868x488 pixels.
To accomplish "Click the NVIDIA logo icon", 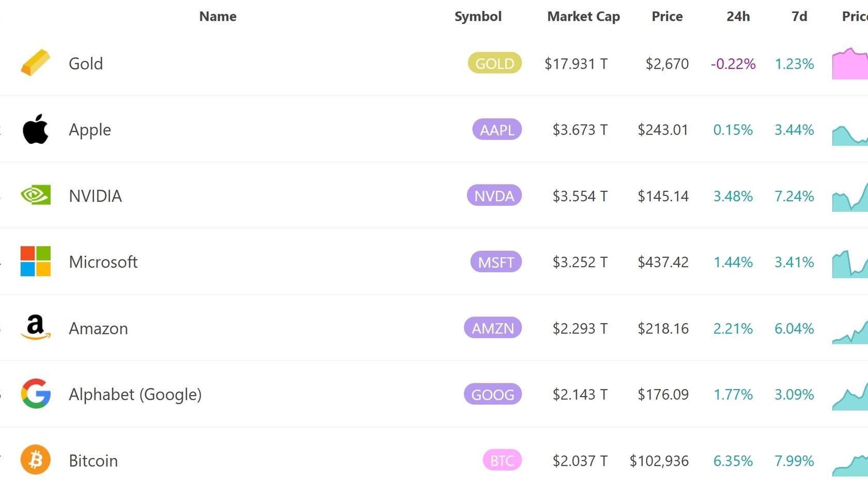I will [x=36, y=195].
